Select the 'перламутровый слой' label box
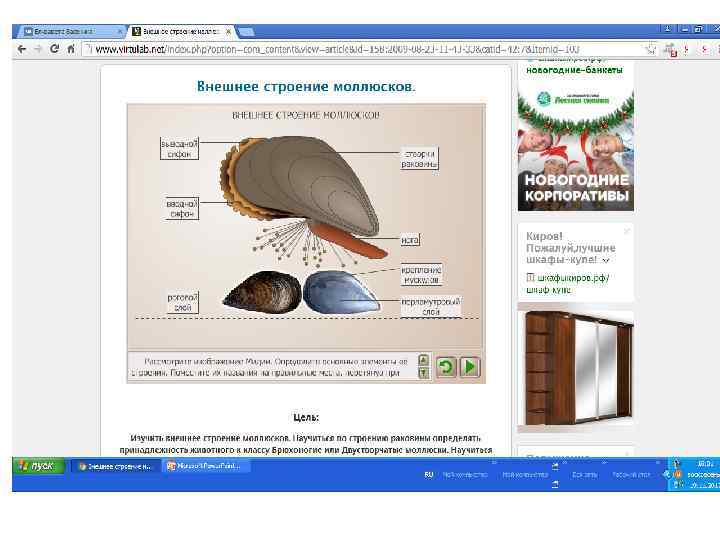 431,306
